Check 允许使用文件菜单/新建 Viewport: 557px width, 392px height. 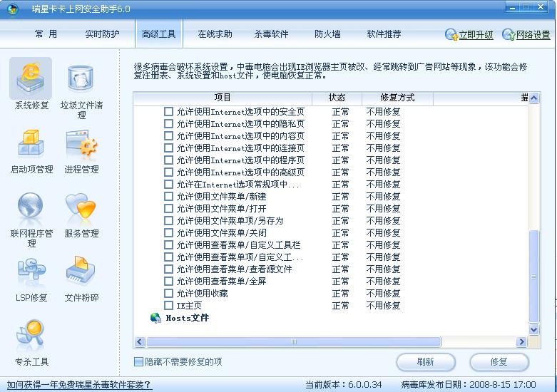click(168, 196)
